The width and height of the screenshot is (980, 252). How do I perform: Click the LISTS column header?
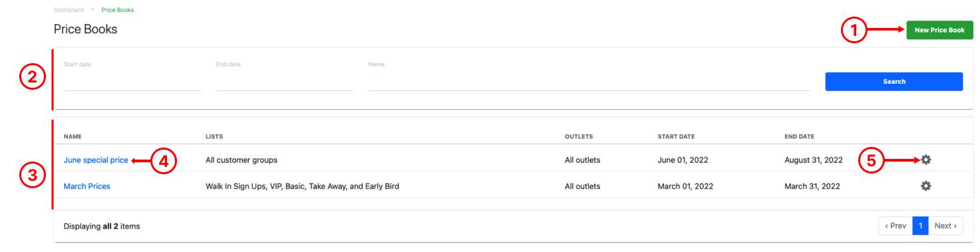214,136
